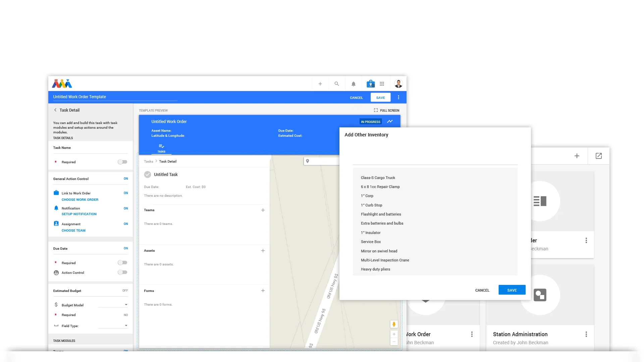Click the Link to Work Order briefcase icon
644x362 pixels.
[x=56, y=193]
